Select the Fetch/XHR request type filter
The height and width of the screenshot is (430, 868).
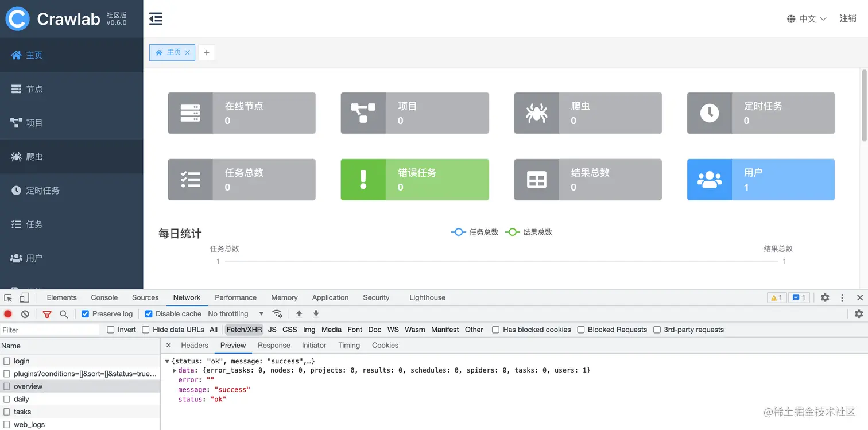(244, 330)
